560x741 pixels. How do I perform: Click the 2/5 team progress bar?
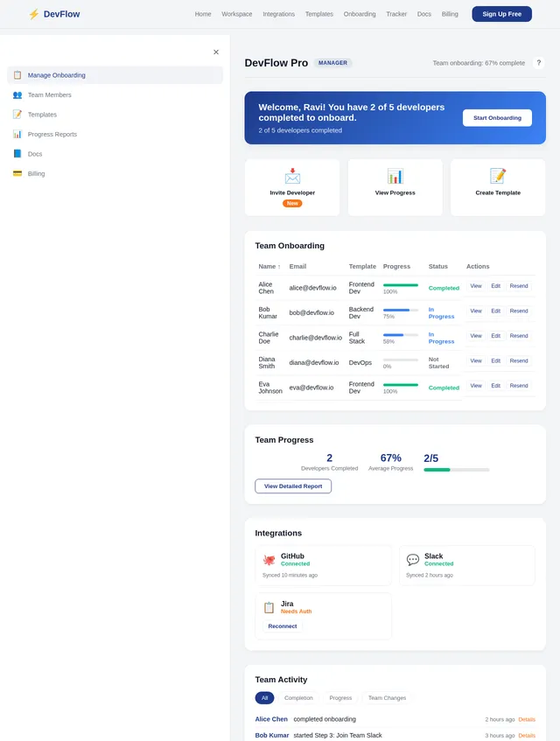coord(457,470)
